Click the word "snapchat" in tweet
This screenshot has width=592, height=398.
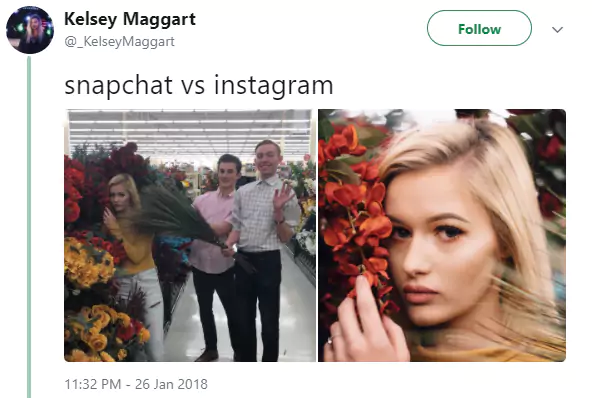119,86
